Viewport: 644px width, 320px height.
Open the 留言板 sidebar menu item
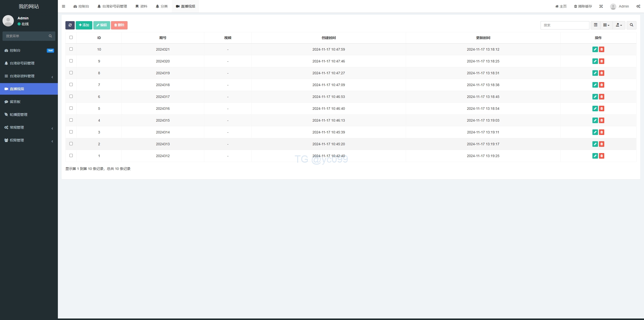[15, 102]
